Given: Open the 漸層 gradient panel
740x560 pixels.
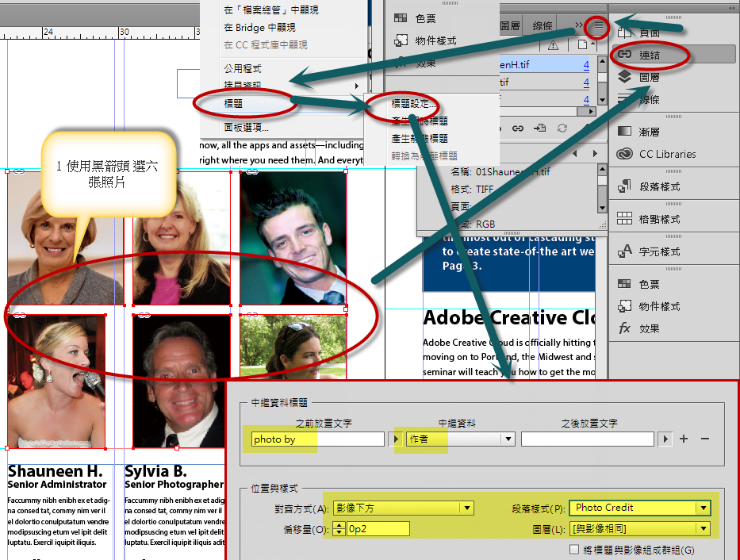Looking at the screenshot, I should [x=649, y=131].
